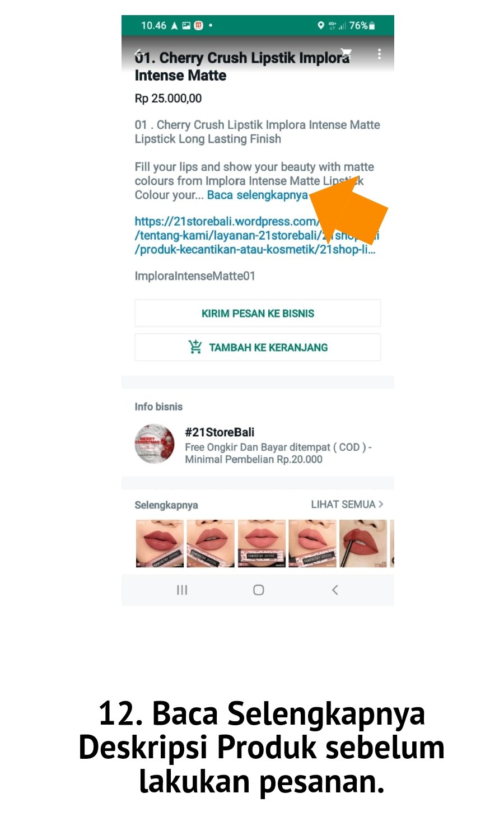Viewport: 504px width, 840px height.
Task: Select the second lipstick thumbnail
Action: [211, 543]
